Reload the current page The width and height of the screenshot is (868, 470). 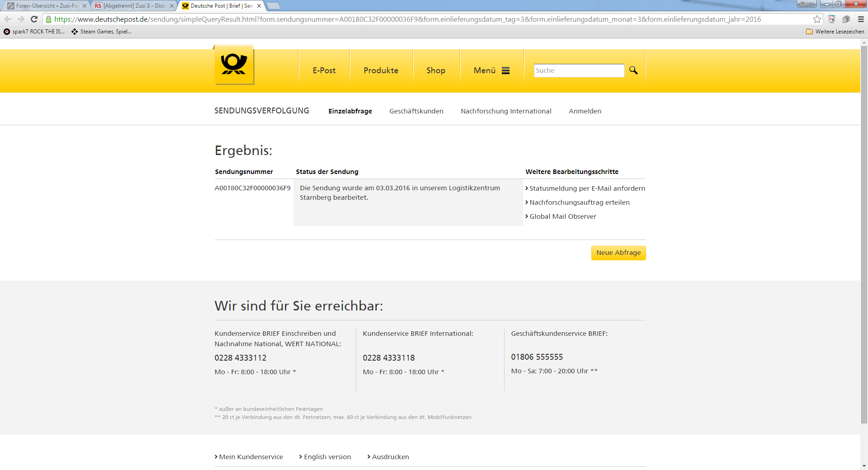[34, 19]
